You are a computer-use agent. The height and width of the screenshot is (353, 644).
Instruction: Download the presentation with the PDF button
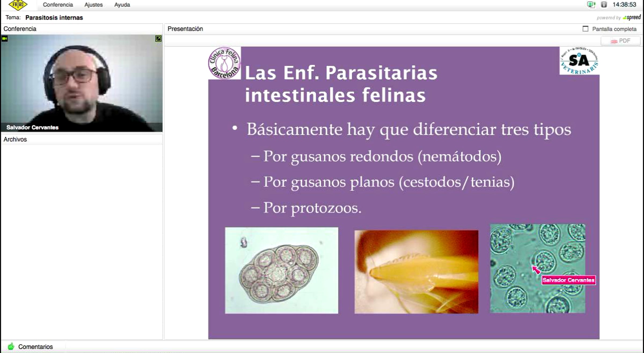(x=620, y=41)
